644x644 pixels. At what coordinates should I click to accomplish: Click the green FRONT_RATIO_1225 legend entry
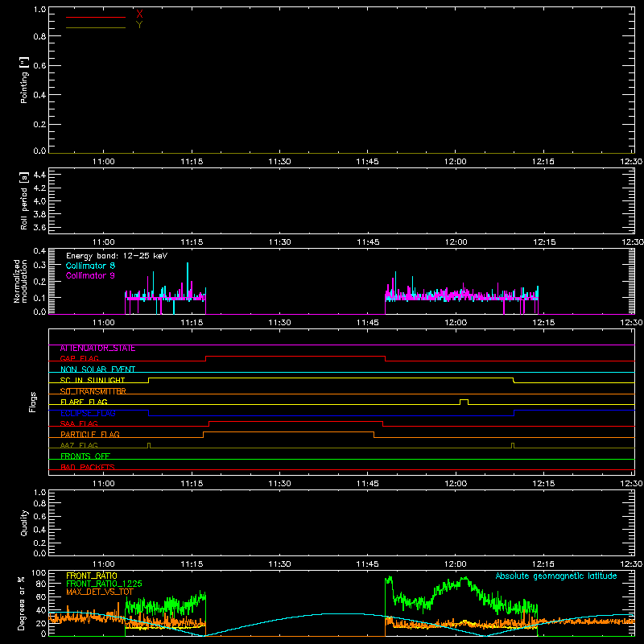(x=104, y=584)
